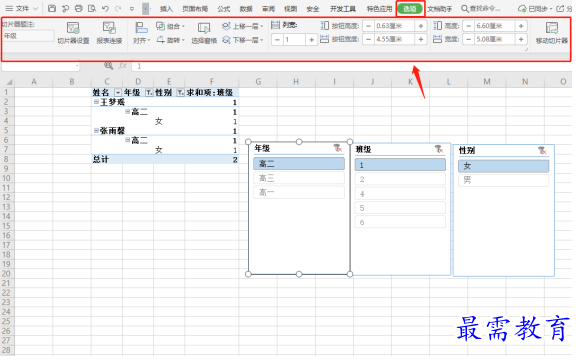This screenshot has height=360, width=578.
Task: Click the 已同步 cloud sync status
Action: [535, 8]
